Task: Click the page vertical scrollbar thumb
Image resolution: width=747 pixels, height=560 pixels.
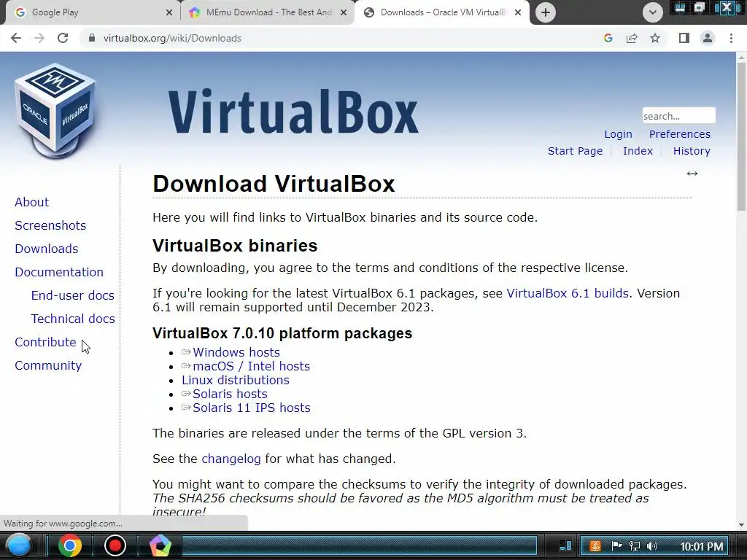Action: [x=741, y=136]
